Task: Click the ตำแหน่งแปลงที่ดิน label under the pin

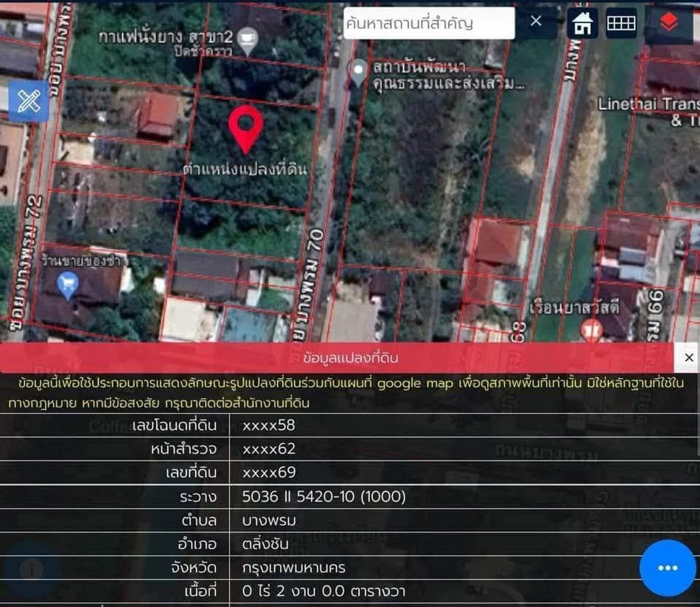Action: [x=245, y=169]
